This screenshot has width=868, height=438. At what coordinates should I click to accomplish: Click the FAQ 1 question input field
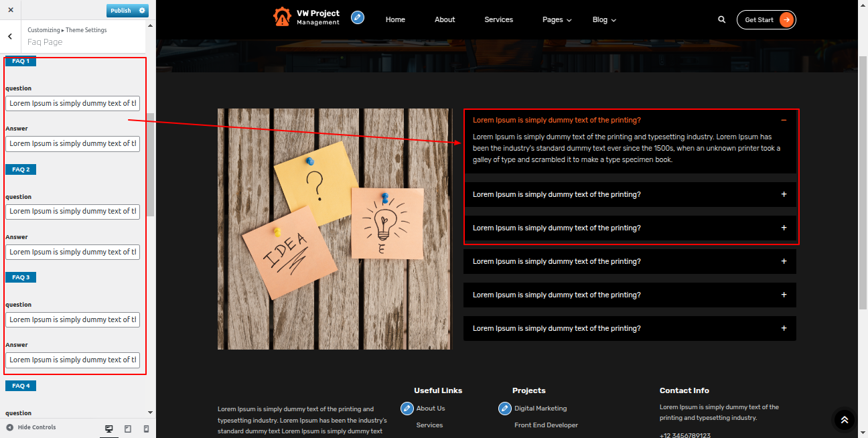click(72, 103)
